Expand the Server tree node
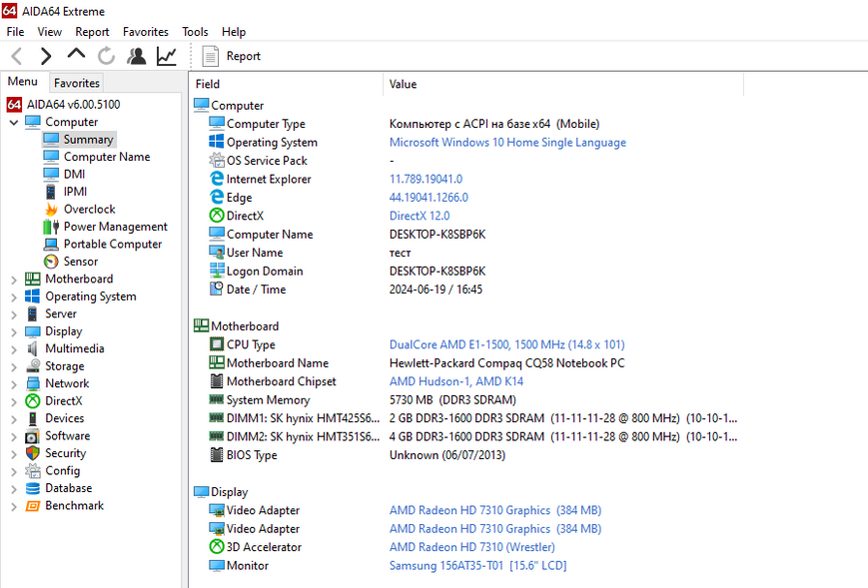 click(x=14, y=314)
